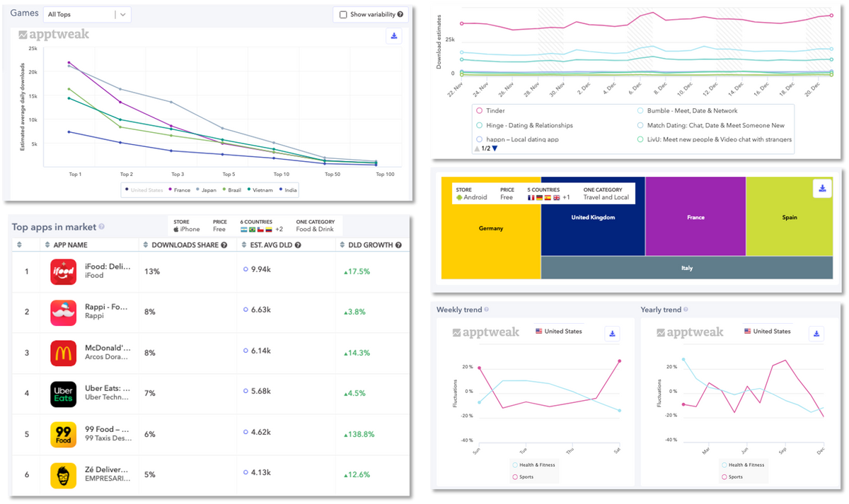The height and width of the screenshot is (504, 849).
Task: Download the Yearly trend chart
Action: (x=817, y=334)
